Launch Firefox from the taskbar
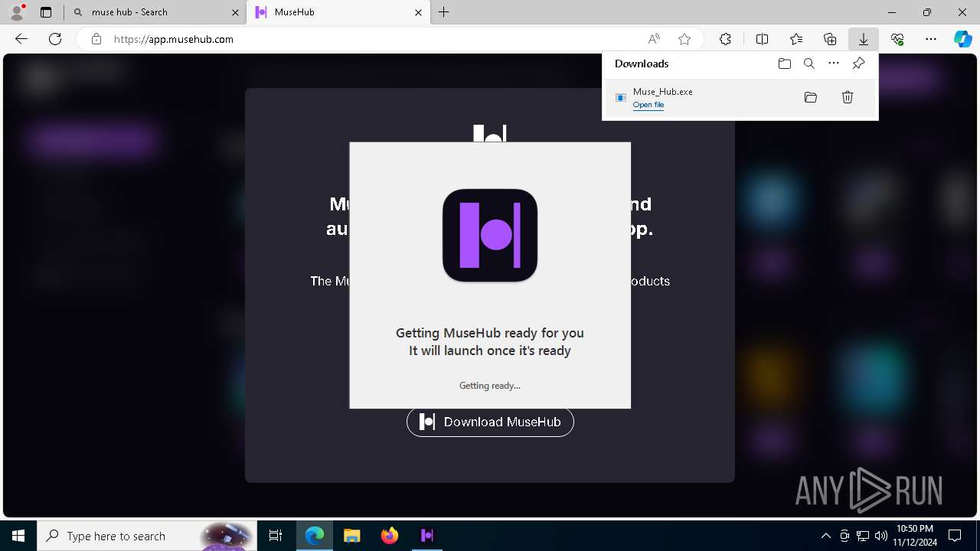 pos(390,536)
